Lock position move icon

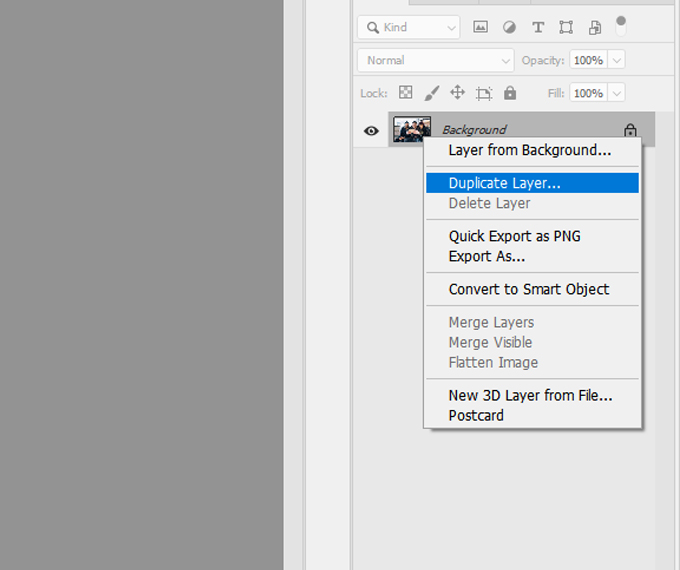tap(458, 92)
